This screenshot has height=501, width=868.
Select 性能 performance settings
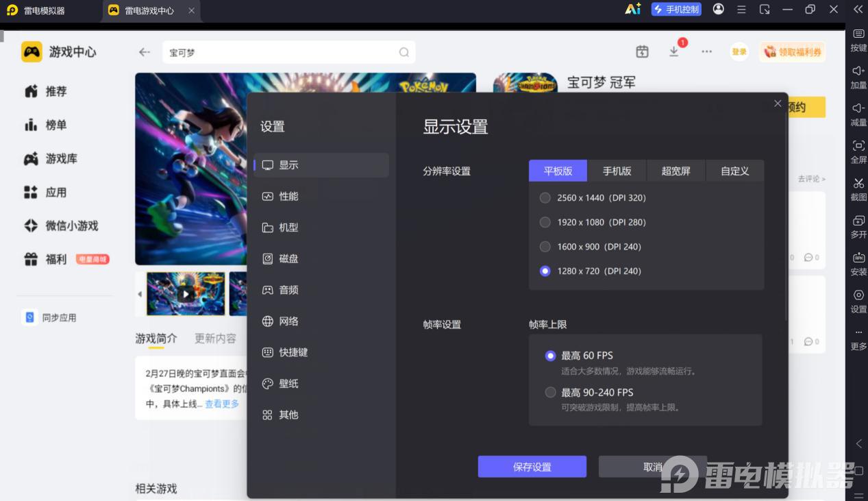pyautogui.click(x=321, y=196)
